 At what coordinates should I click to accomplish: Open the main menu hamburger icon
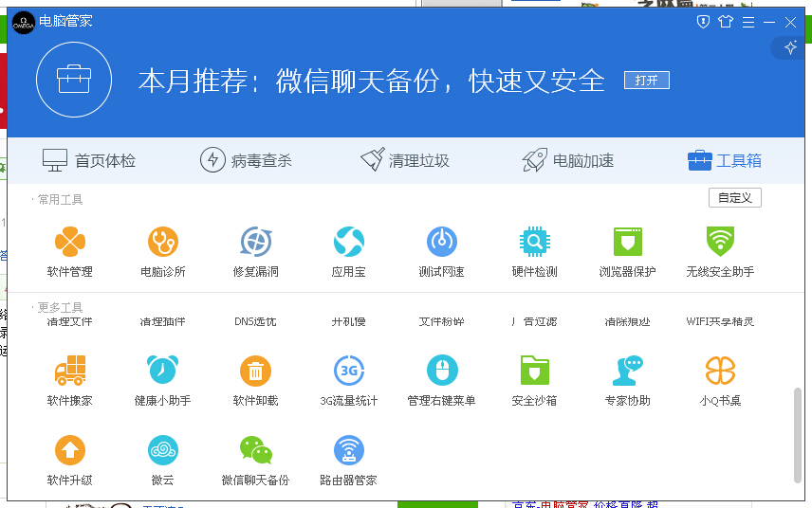748,22
